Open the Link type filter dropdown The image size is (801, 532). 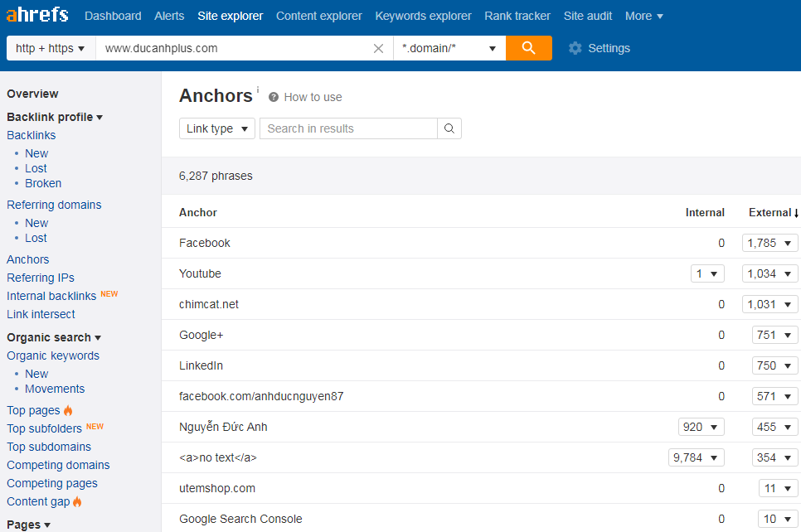[x=217, y=128]
